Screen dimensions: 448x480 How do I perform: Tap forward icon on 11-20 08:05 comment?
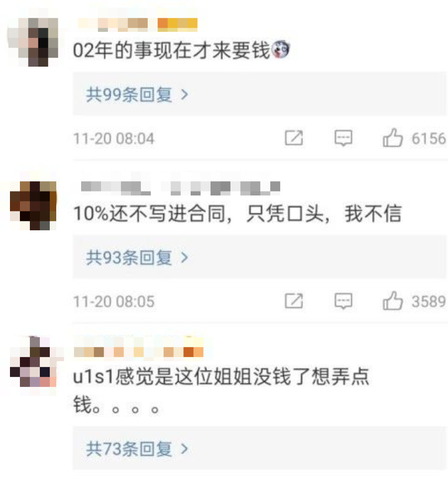pos(294,301)
